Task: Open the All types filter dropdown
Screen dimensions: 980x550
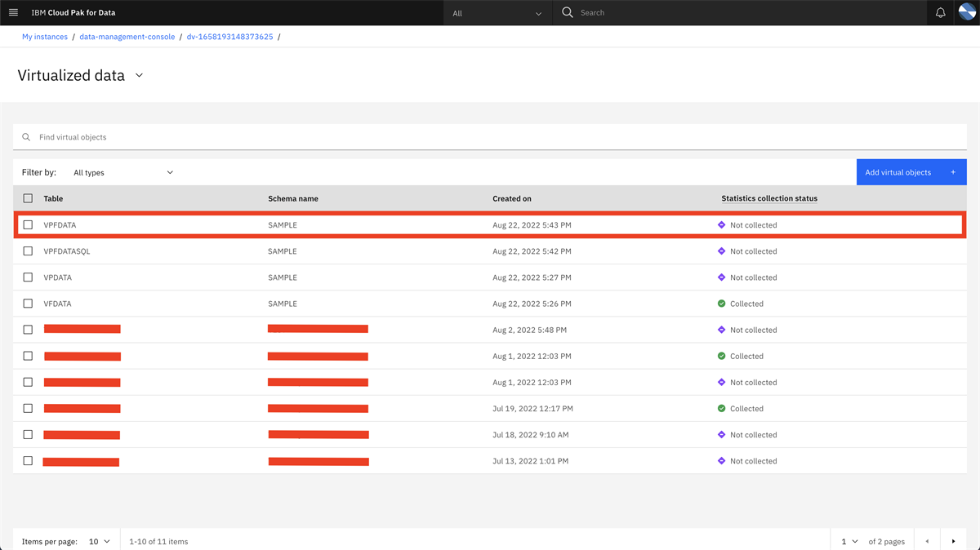Action: pos(122,172)
